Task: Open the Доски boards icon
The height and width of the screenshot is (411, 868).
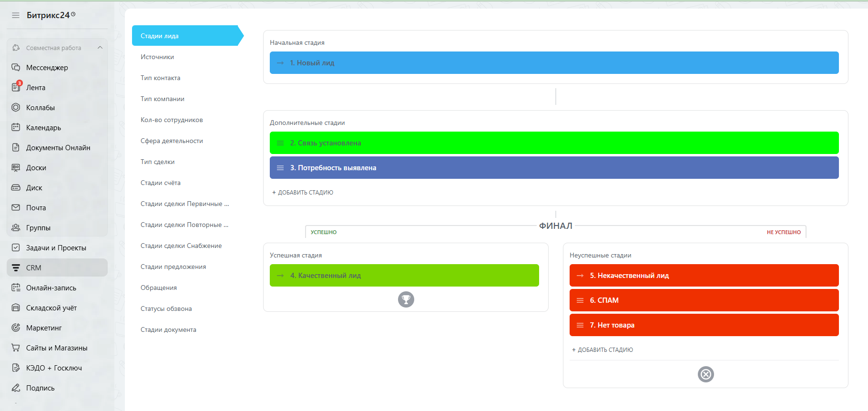Action: pyautogui.click(x=16, y=167)
